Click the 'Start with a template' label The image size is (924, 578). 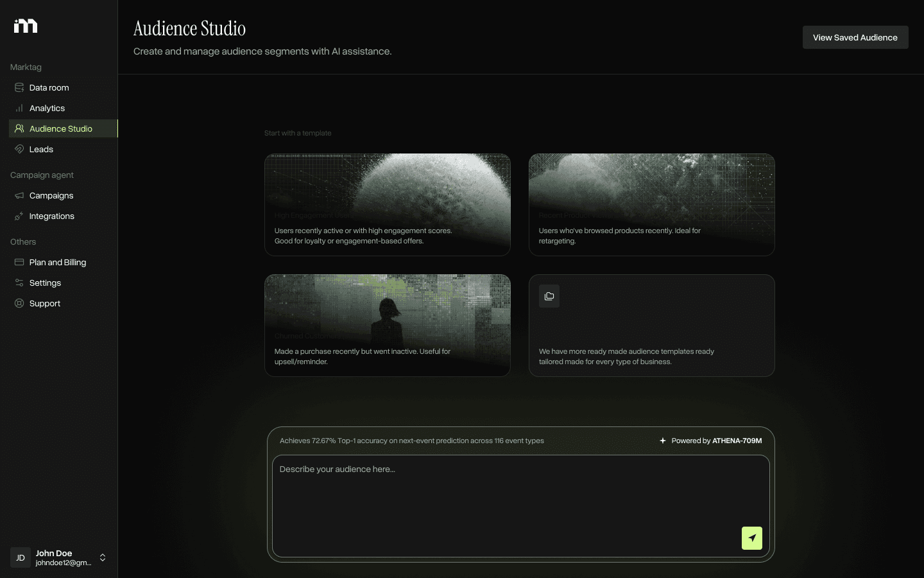[298, 133]
